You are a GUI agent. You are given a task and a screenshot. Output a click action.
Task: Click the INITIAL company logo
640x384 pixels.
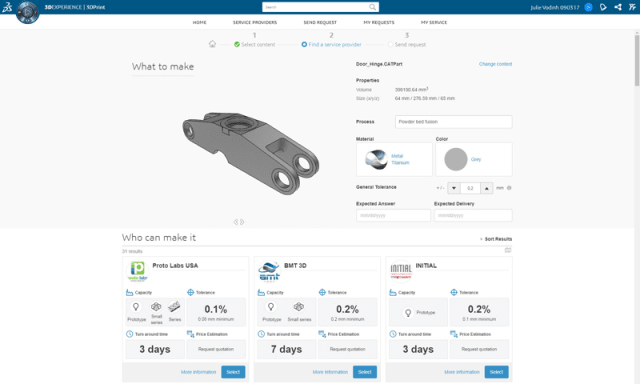(401, 272)
